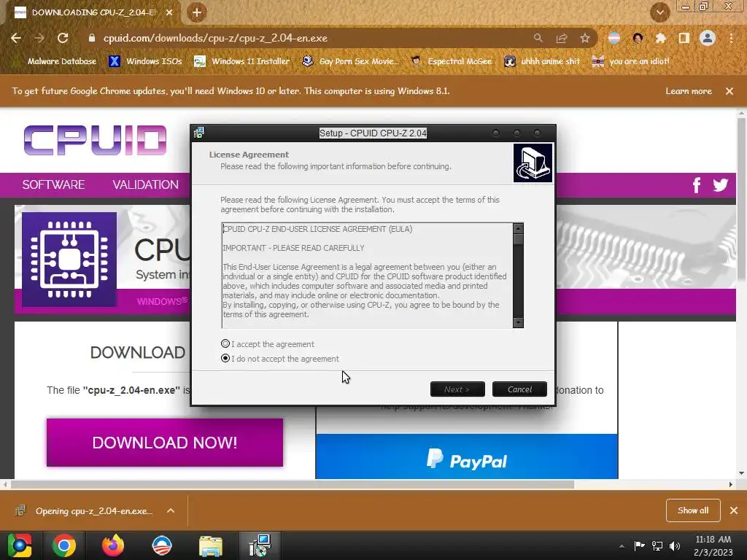This screenshot has height=560, width=747.
Task: Expand the cpu-z_2.04-en.exe download options
Action: pos(171,510)
